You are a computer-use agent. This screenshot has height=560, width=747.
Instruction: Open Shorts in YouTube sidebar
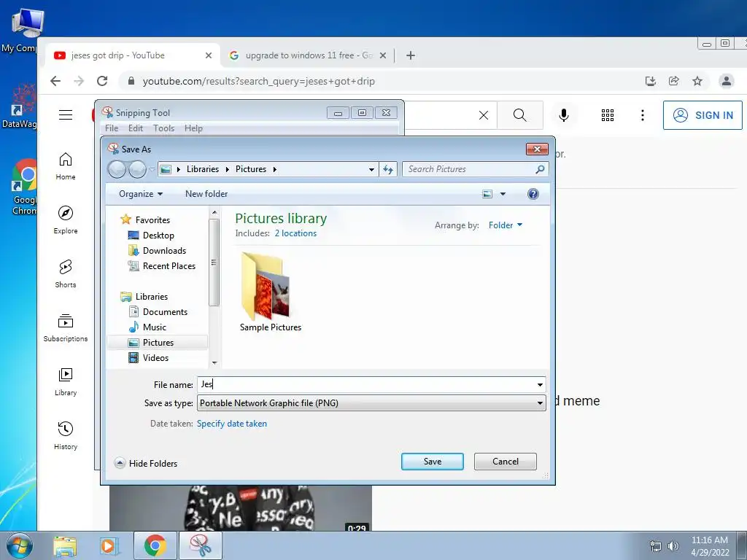pos(65,273)
